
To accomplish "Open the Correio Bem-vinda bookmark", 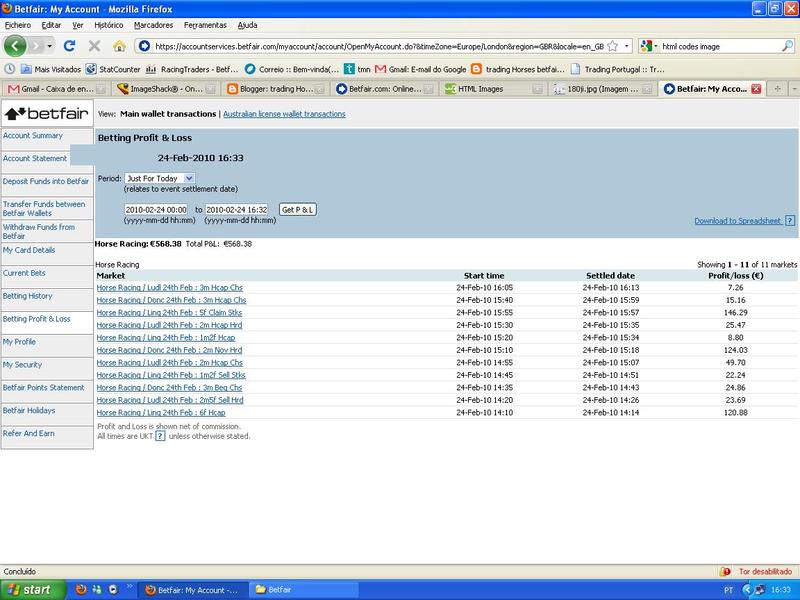I will click(292, 69).
